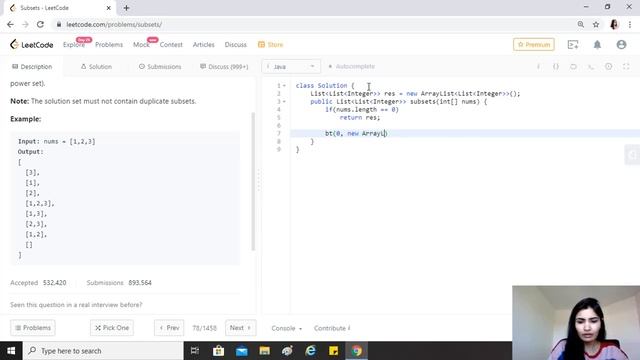Screen dimensions: 640x360
Task: Open the user profile avatar menu
Action: click(621, 44)
